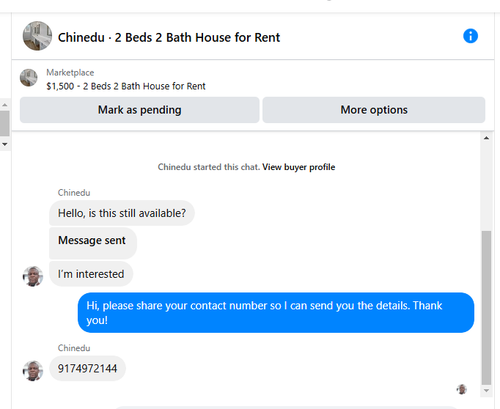Screen dimensions: 500x409
Task: Click Chinedu's avatar beside the phone number
Action: tap(33, 371)
